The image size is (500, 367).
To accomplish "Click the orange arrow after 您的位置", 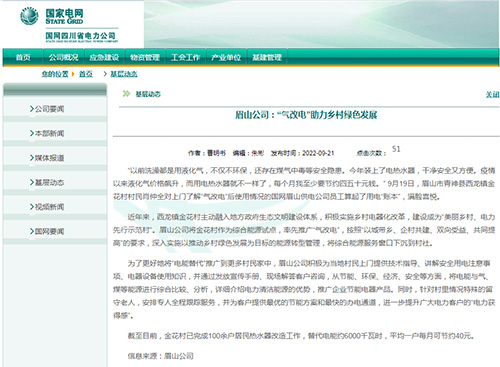I will click(x=73, y=74).
